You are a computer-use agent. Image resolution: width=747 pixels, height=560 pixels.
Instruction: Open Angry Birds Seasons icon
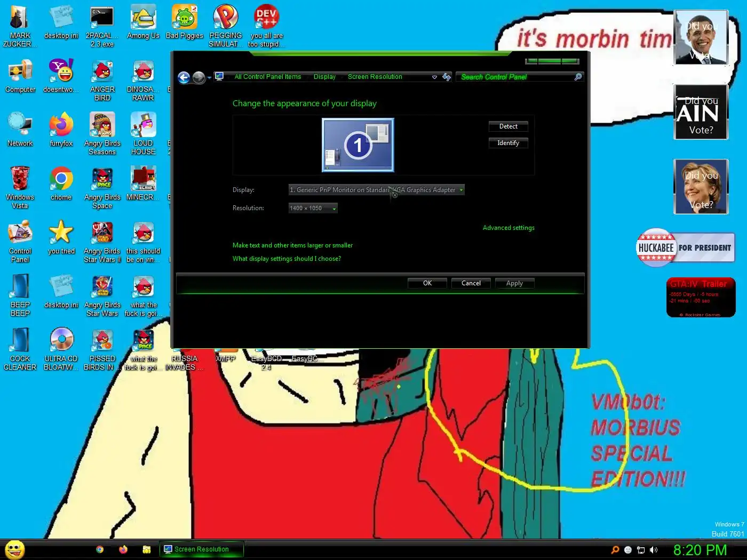(102, 134)
